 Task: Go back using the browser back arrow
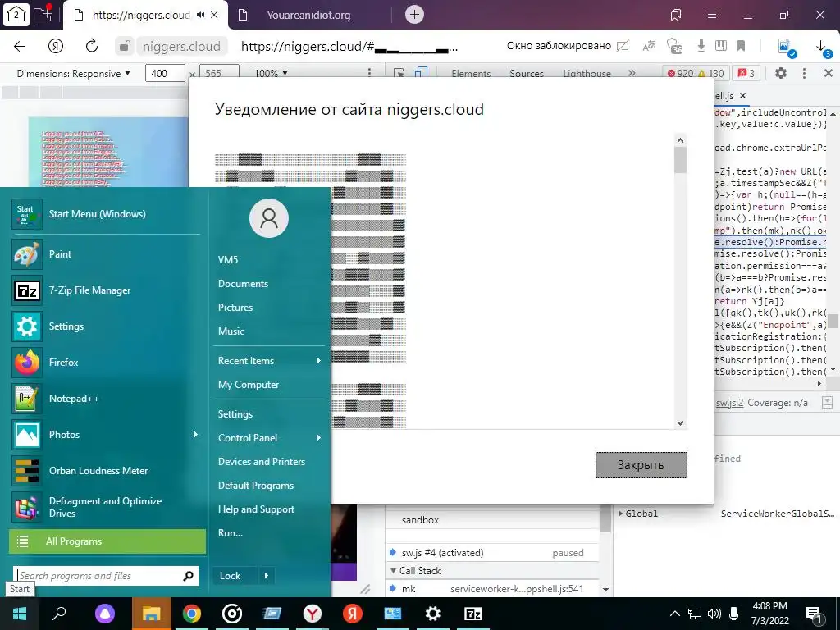[x=20, y=46]
